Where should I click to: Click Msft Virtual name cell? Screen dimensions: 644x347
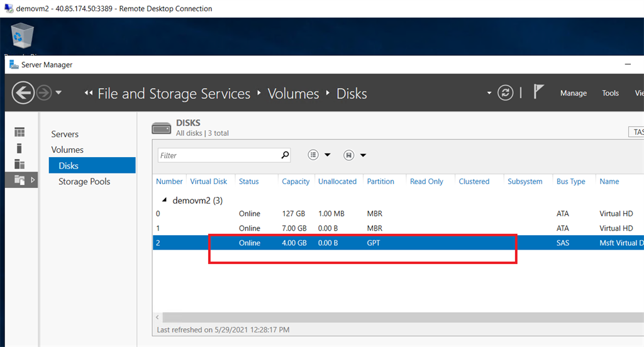click(x=621, y=243)
